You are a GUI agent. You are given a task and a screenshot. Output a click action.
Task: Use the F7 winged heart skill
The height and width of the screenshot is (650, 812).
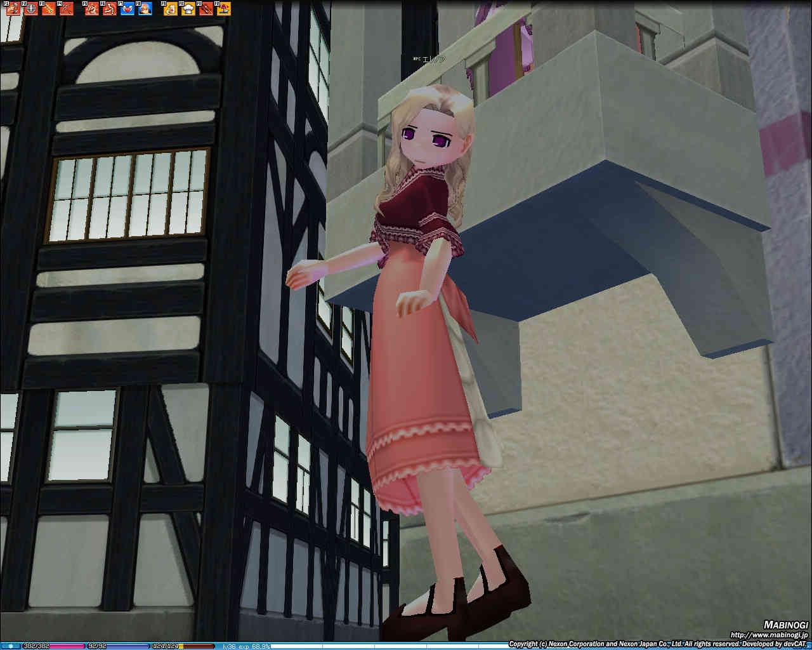tap(128, 8)
